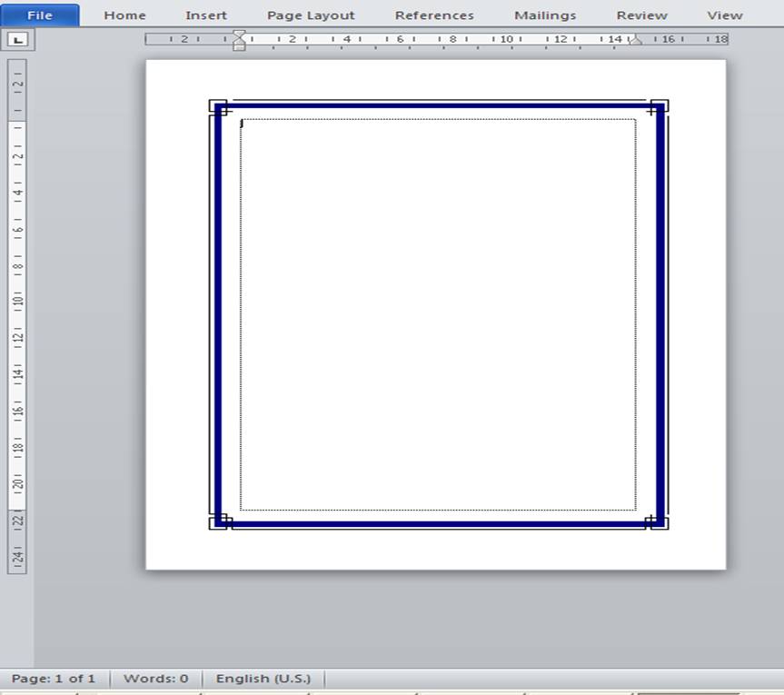Image resolution: width=784 pixels, height=695 pixels.
Task: Open language settings via English (U.S.) indicator
Action: 264,678
